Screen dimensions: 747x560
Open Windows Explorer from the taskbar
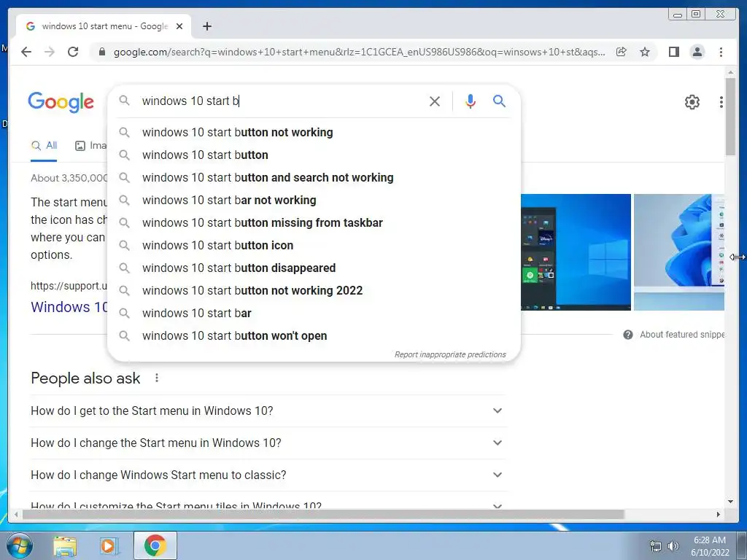coord(65,545)
